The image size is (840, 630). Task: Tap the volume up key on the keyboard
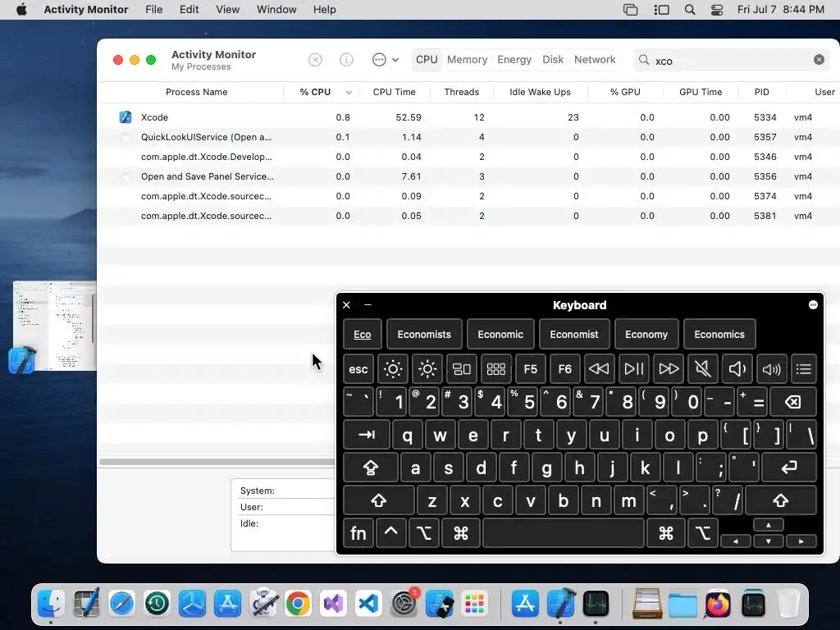pos(771,369)
